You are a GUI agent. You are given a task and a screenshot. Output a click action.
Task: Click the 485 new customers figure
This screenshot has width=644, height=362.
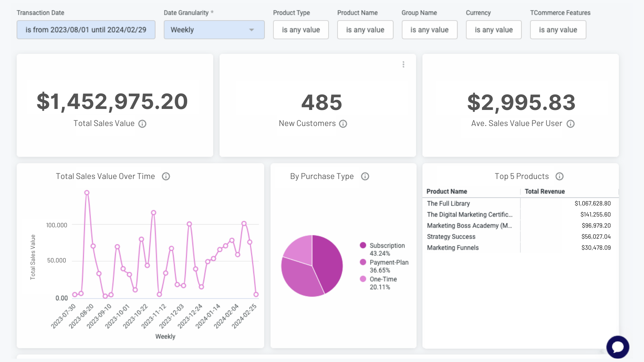tap(321, 102)
